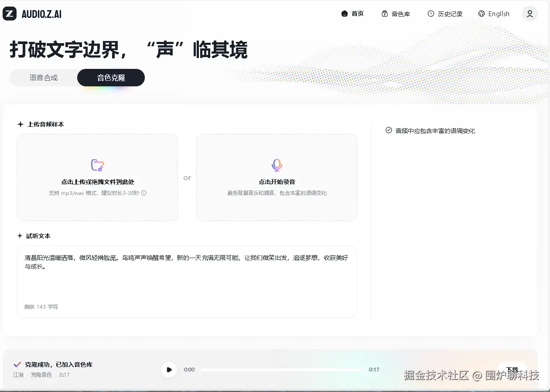The width and height of the screenshot is (550, 392).
Task: Switch to the 语音合成 tab
Action: (43, 77)
